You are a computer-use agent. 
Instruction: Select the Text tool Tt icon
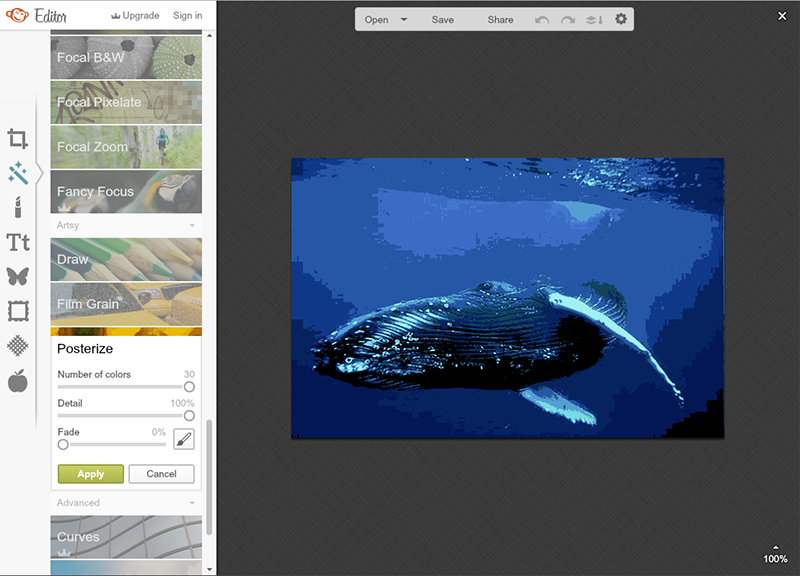point(18,242)
